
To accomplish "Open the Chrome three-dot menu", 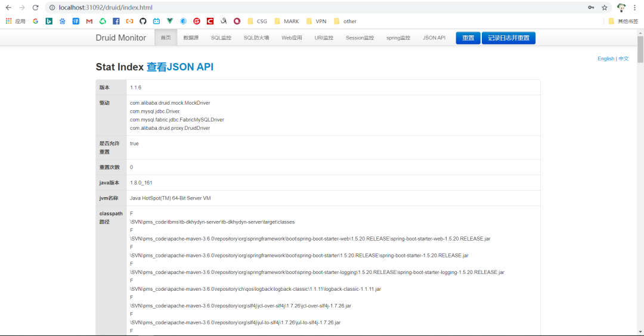I will 634,7.
